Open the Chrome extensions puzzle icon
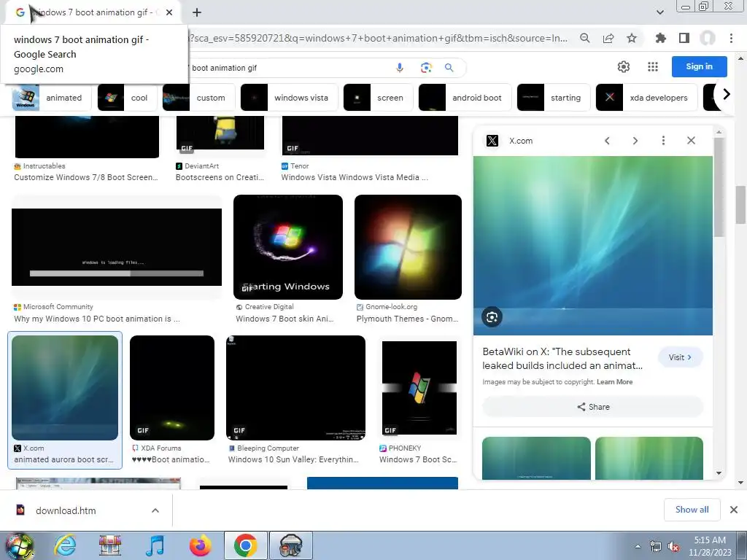Image resolution: width=747 pixels, height=560 pixels. [x=661, y=38]
